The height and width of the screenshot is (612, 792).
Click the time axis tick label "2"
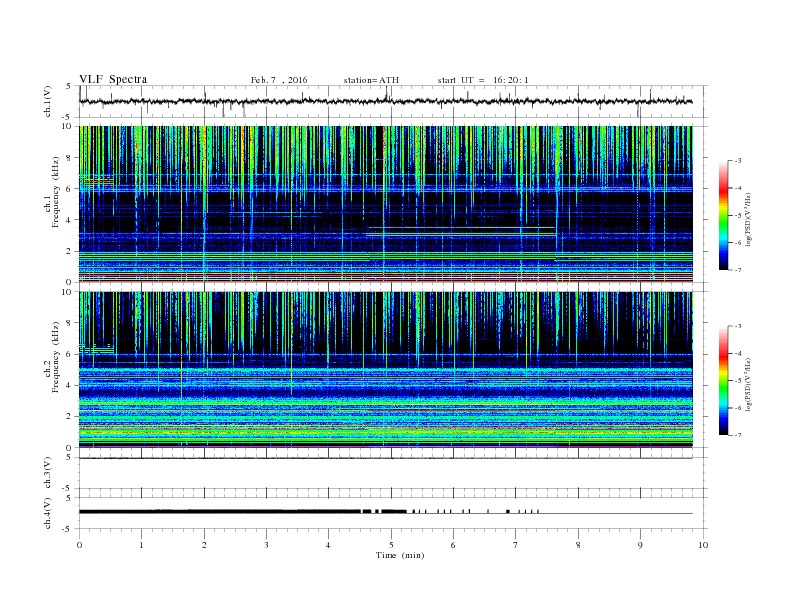click(204, 545)
